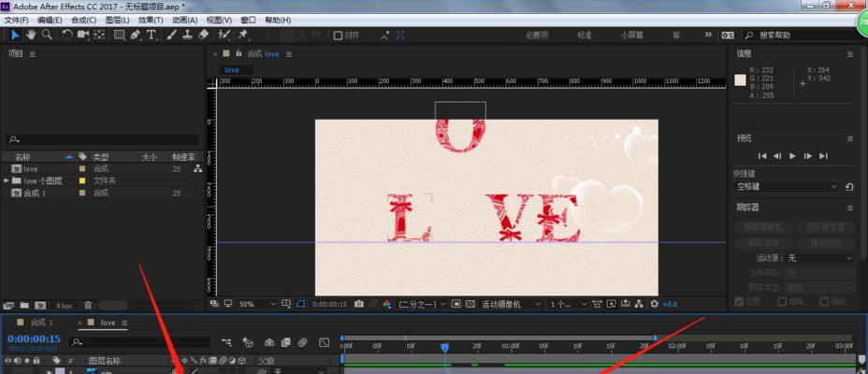Expand the 'love 个图层' folder
Screen dimensions: 868x374
click(x=7, y=180)
